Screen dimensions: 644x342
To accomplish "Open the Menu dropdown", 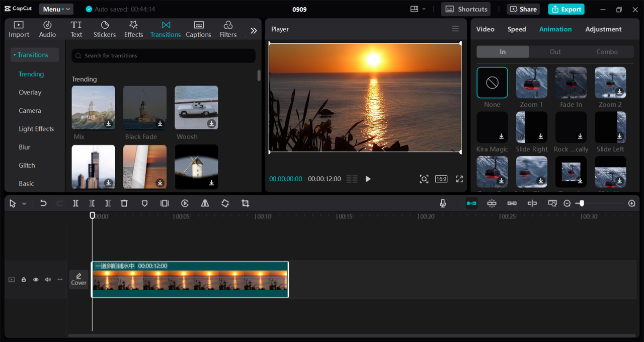I will pos(56,9).
